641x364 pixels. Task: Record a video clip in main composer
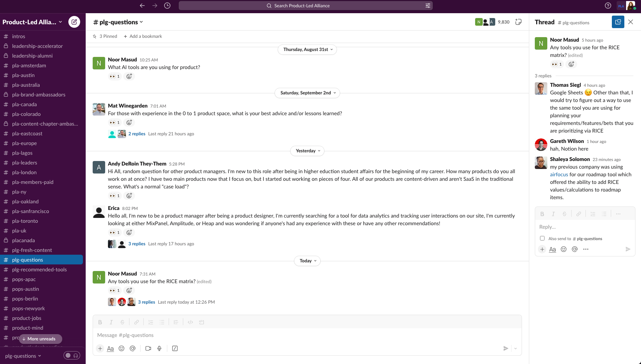point(148,348)
